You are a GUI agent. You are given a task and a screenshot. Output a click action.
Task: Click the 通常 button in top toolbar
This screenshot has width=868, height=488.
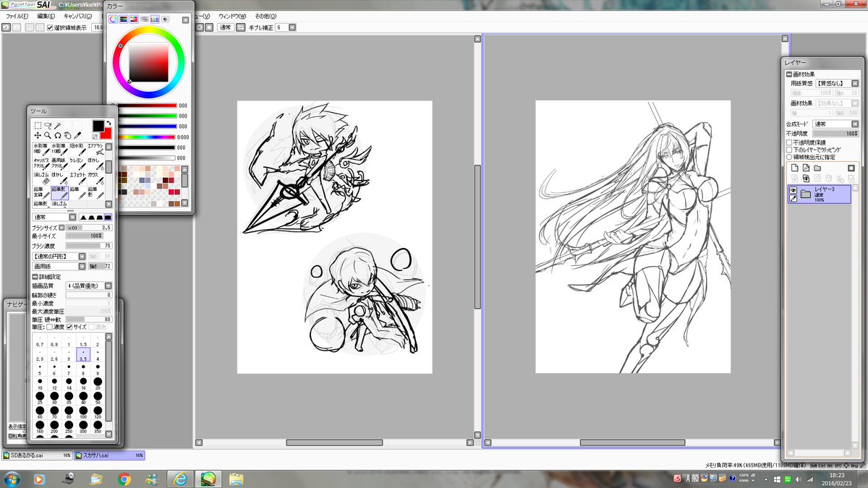225,27
